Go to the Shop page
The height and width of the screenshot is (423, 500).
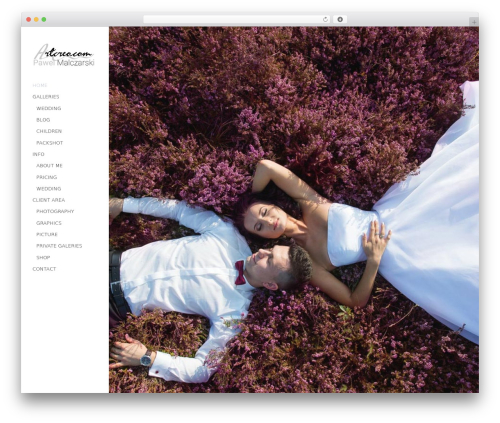43,257
